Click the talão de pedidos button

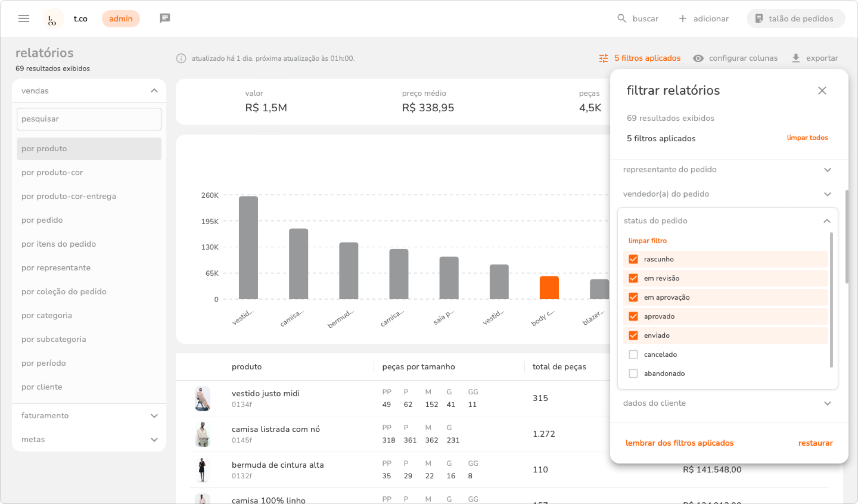tap(795, 19)
